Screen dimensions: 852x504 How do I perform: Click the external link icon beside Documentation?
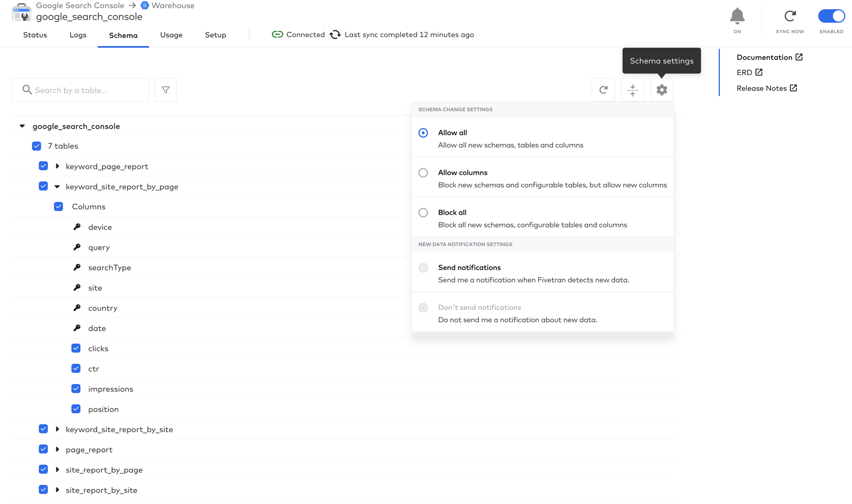[799, 57]
